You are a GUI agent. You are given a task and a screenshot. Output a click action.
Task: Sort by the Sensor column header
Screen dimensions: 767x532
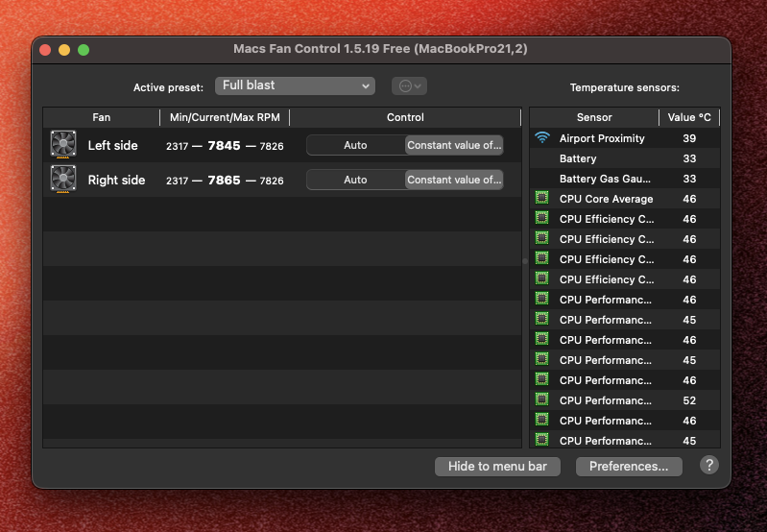pos(594,117)
